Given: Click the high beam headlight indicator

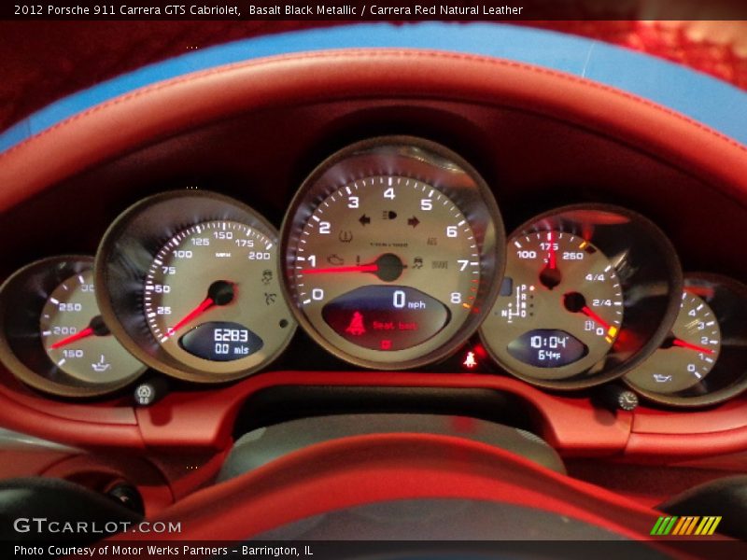Looking at the screenshot, I should click(389, 216).
